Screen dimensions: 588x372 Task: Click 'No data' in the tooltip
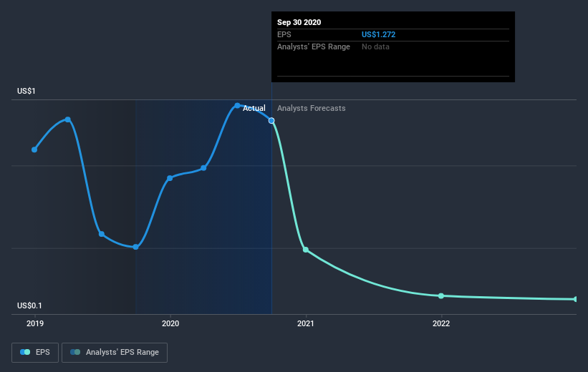click(375, 46)
